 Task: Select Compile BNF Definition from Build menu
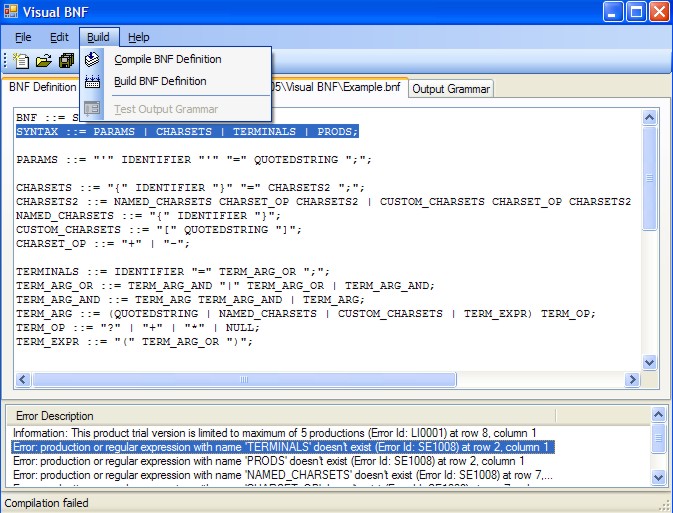167,59
